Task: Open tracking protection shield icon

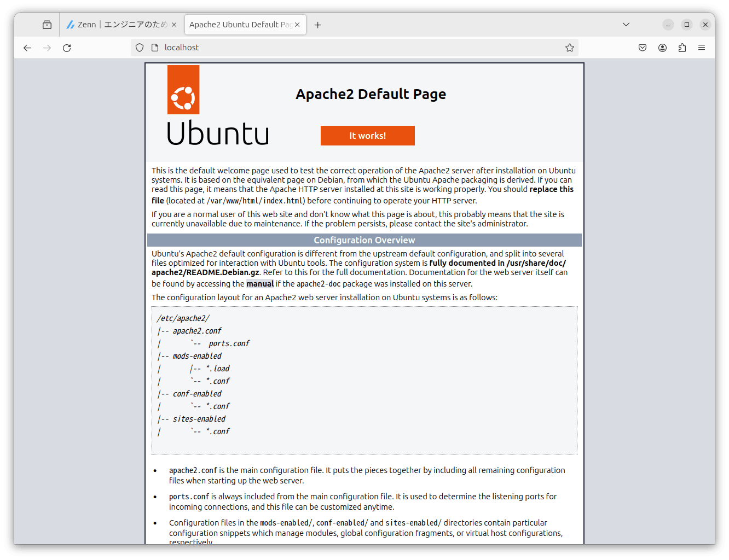Action: coord(140,48)
